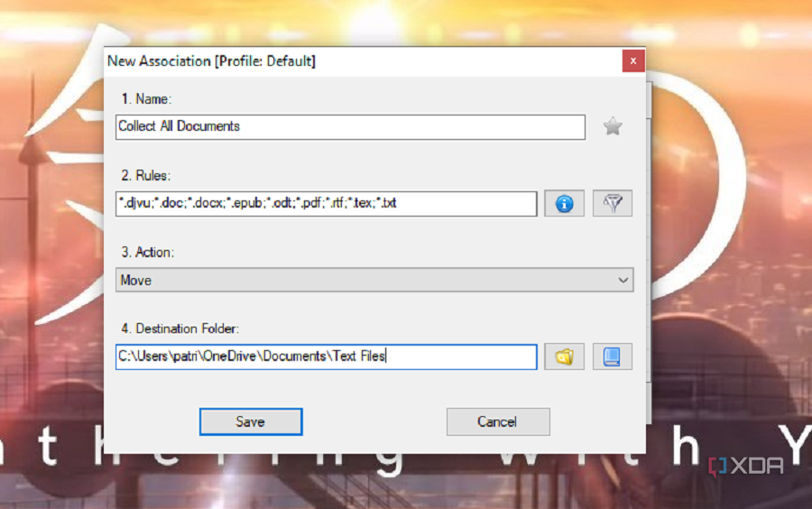Click the '3. Action:' label
Image resolution: width=812 pixels, height=509 pixels.
(148, 252)
